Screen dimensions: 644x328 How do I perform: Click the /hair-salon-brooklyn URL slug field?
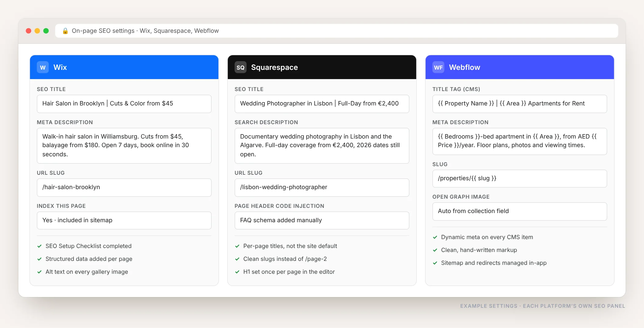[124, 187]
